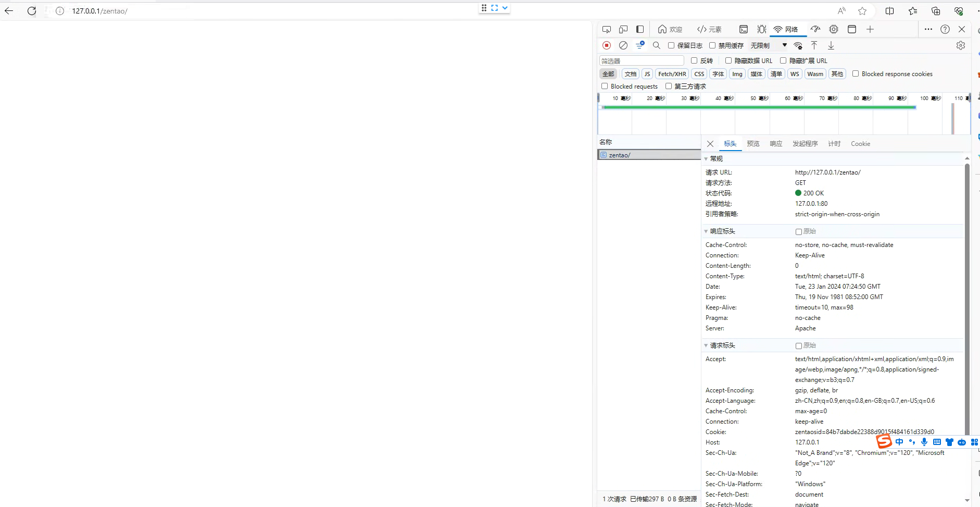Viewport: 980px width, 507px height.
Task: Open the 预览 request tab
Action: pyautogui.click(x=753, y=144)
